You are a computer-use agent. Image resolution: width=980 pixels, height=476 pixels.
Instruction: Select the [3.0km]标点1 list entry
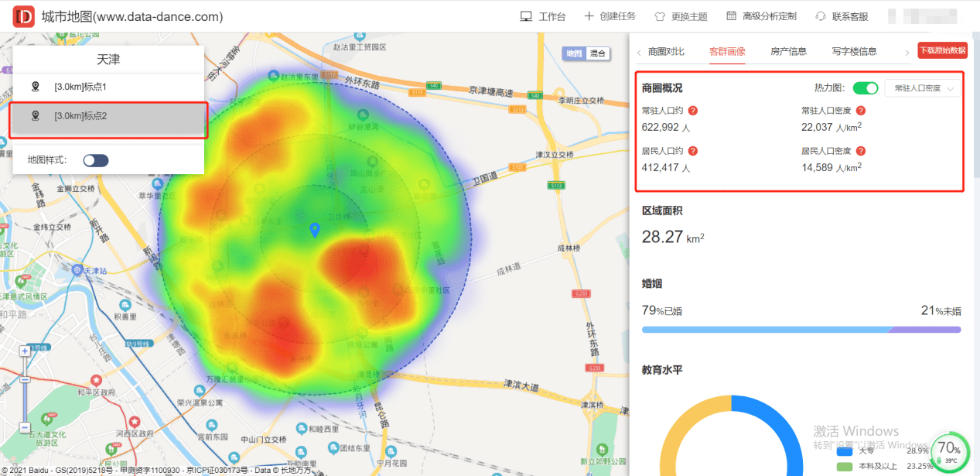(x=108, y=87)
